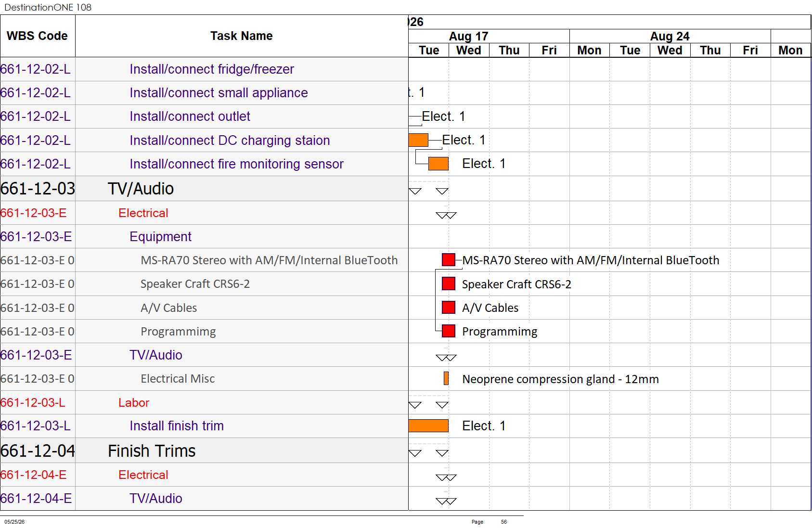
Task: Select A/V Cables task name in the table
Action: pyautogui.click(x=168, y=308)
